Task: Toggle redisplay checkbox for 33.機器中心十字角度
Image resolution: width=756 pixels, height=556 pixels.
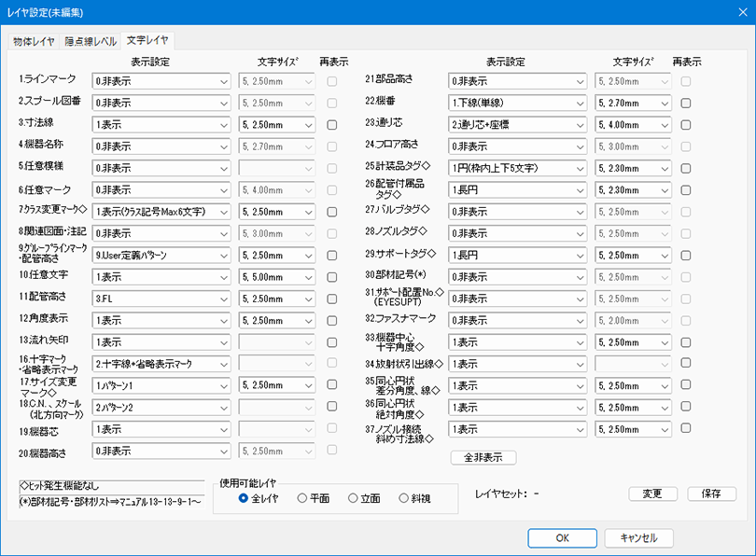Action: pyautogui.click(x=686, y=342)
